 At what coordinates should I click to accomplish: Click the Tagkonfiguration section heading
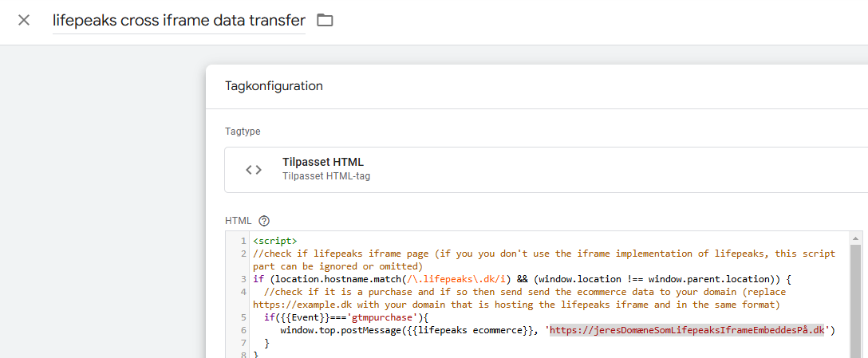(x=274, y=86)
